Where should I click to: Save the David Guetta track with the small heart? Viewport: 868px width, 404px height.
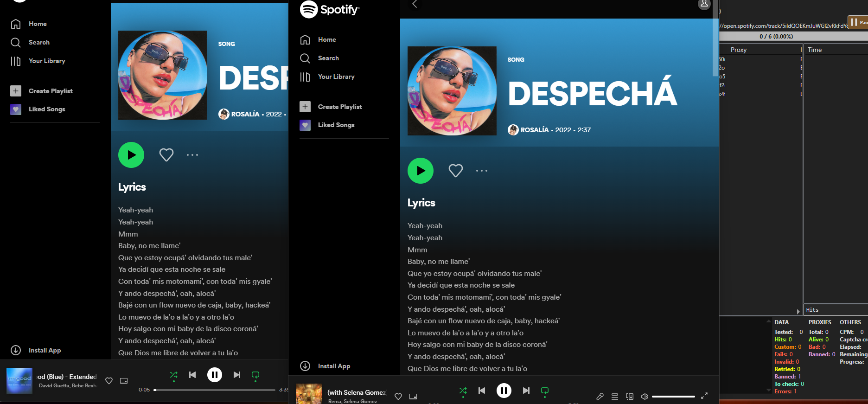[109, 381]
